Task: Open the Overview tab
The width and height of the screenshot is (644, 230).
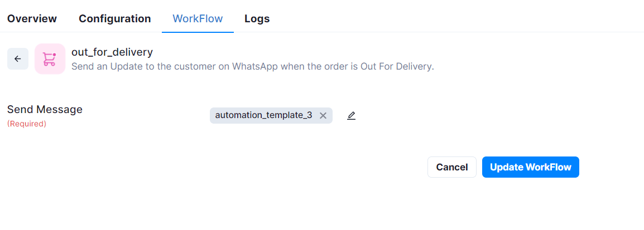Action: click(32, 18)
